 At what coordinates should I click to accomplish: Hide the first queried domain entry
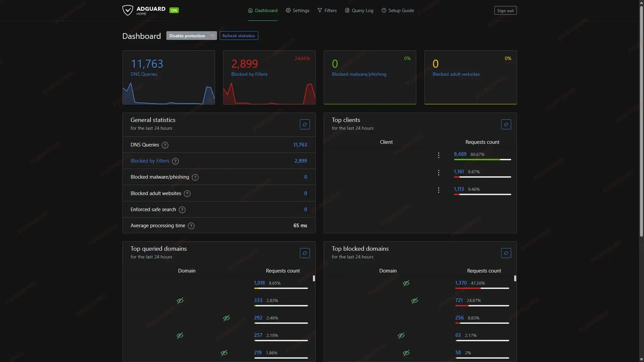(x=180, y=301)
